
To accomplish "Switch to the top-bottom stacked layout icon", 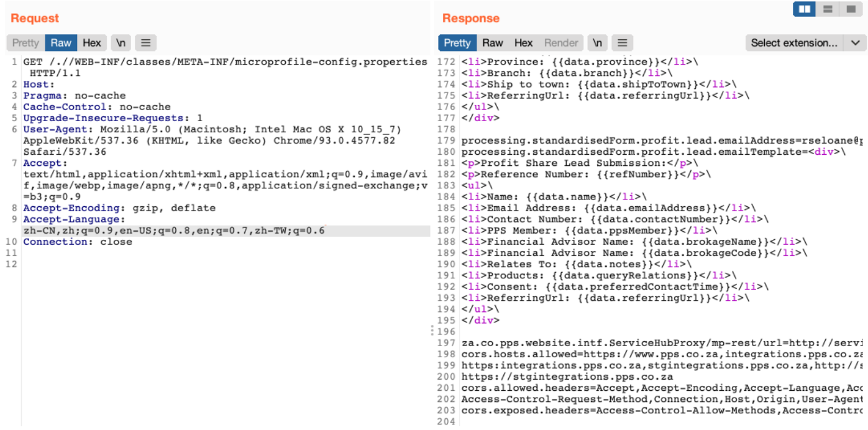I will [x=828, y=9].
